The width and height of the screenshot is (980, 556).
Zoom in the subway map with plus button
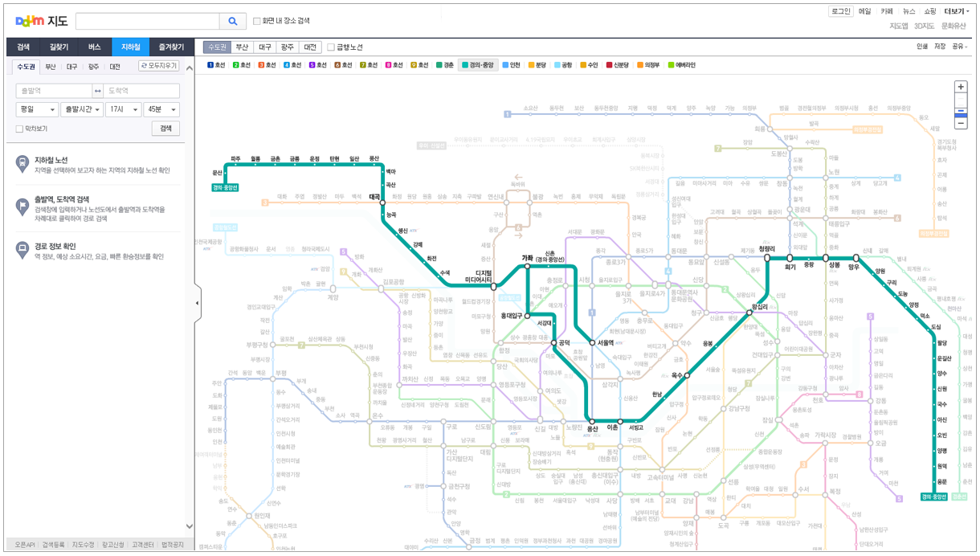tap(960, 87)
